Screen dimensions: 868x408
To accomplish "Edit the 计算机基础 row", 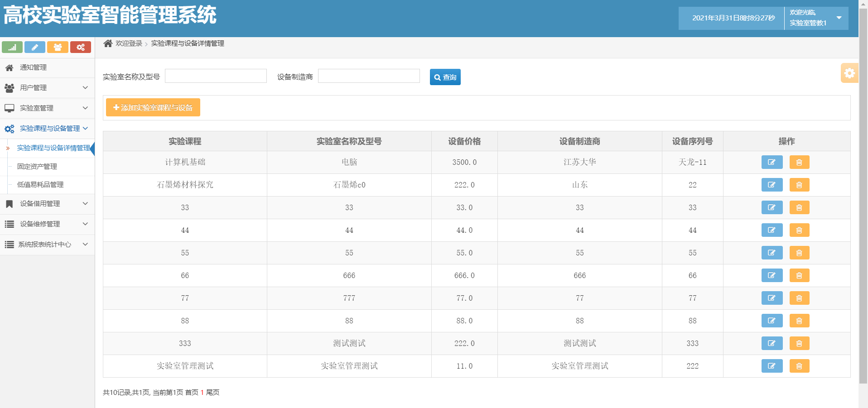I will tap(772, 162).
